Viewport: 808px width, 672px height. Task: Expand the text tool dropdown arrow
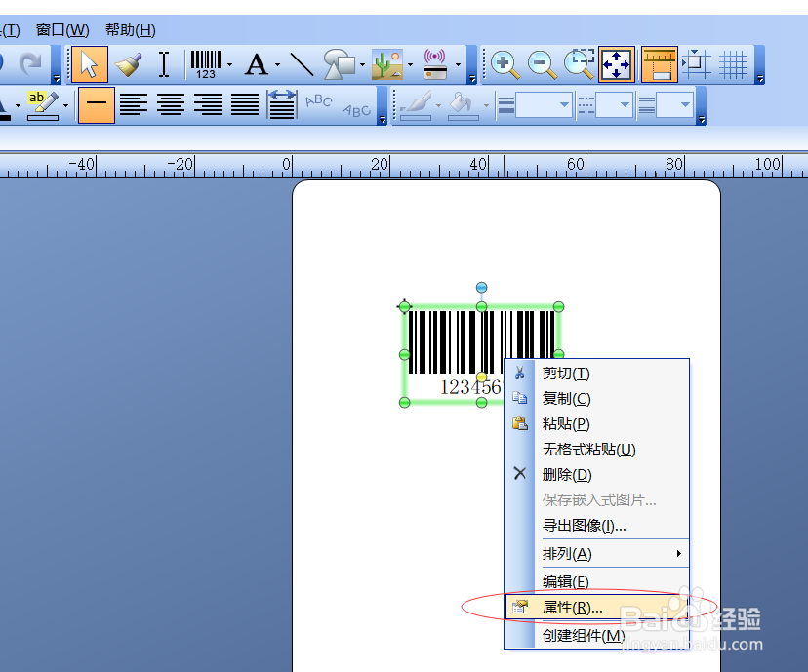pos(277,65)
